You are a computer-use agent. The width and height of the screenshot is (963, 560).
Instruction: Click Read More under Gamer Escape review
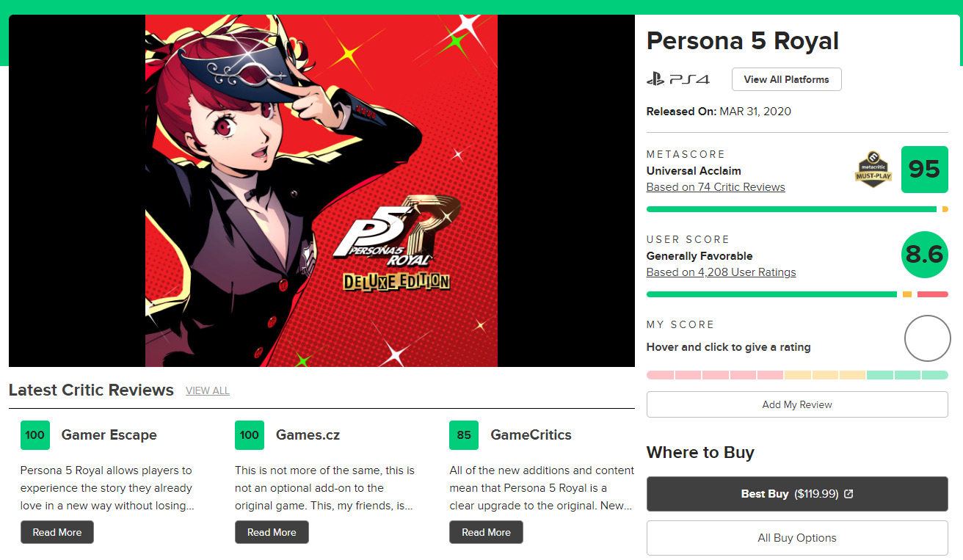57,532
